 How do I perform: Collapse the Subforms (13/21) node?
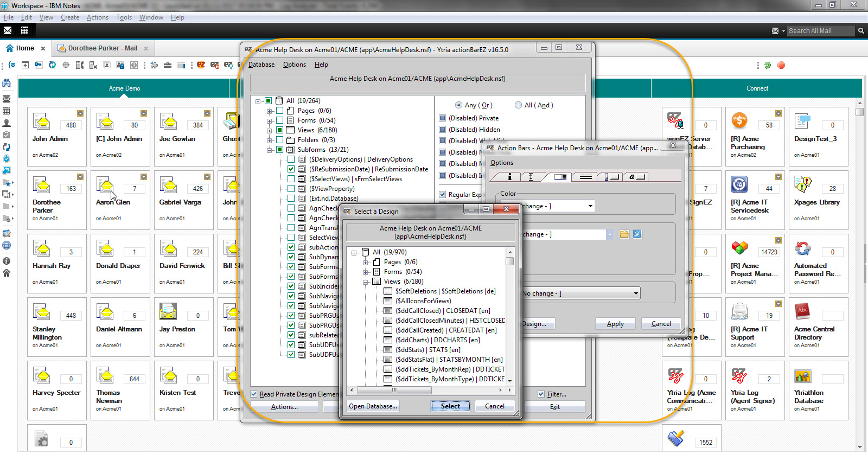(269, 150)
